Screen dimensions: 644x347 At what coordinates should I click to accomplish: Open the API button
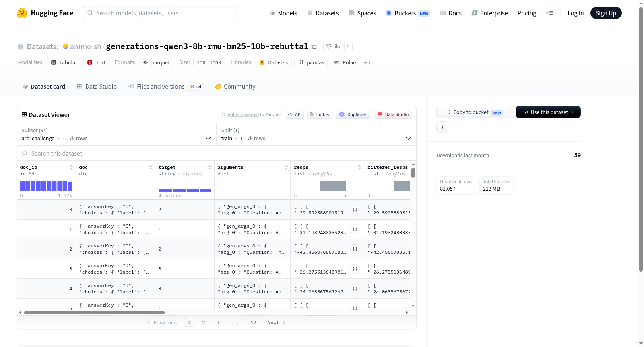[x=295, y=114]
